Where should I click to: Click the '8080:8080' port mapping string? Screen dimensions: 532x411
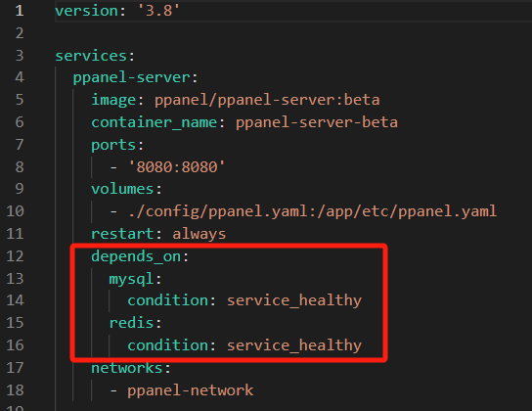click(177, 167)
